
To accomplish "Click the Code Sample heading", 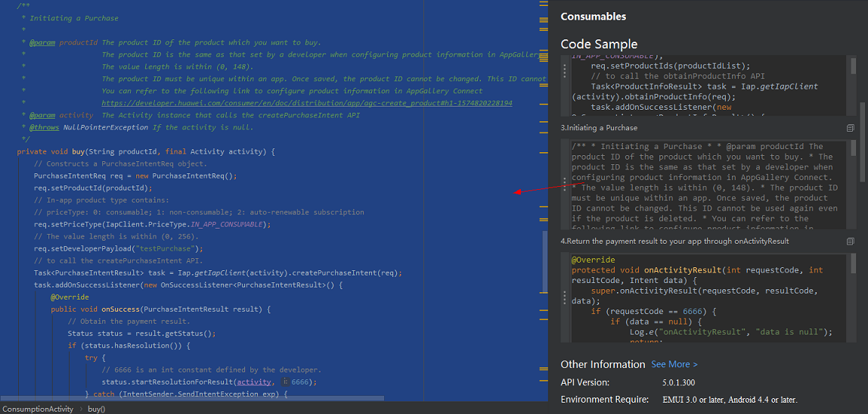I will 599,44.
